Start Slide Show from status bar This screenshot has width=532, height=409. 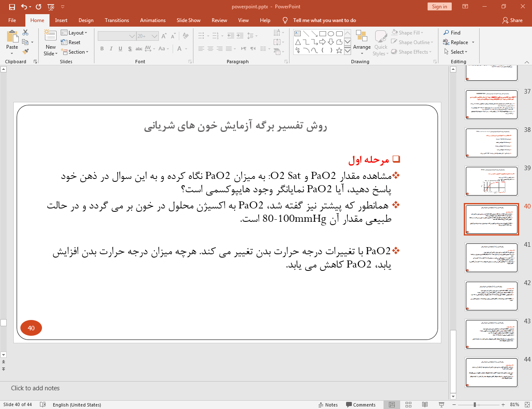point(441,404)
